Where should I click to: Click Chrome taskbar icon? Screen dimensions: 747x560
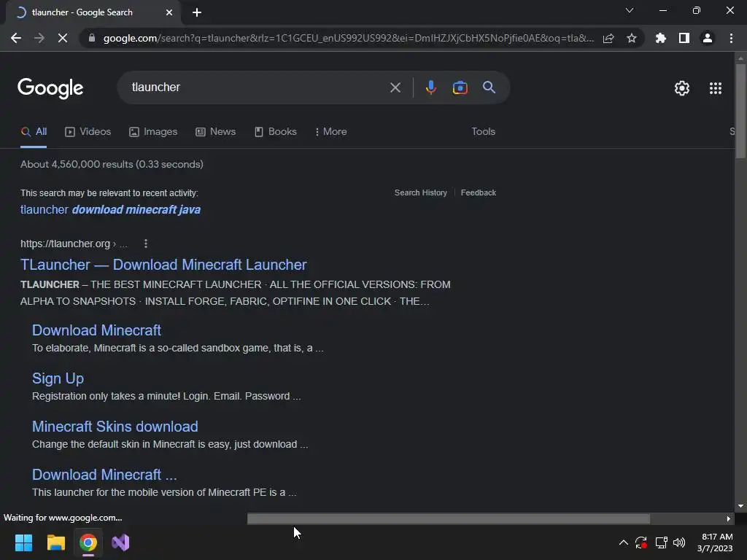88,542
